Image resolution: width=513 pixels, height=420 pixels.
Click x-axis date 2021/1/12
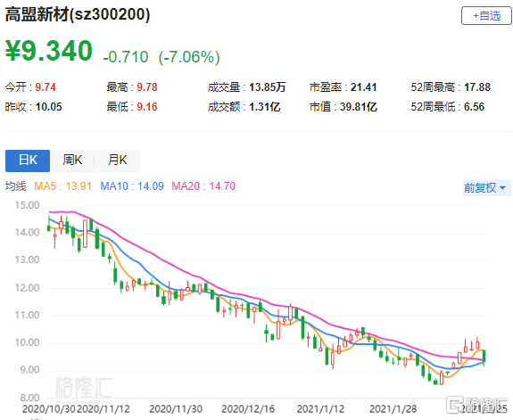pyautogui.click(x=320, y=409)
